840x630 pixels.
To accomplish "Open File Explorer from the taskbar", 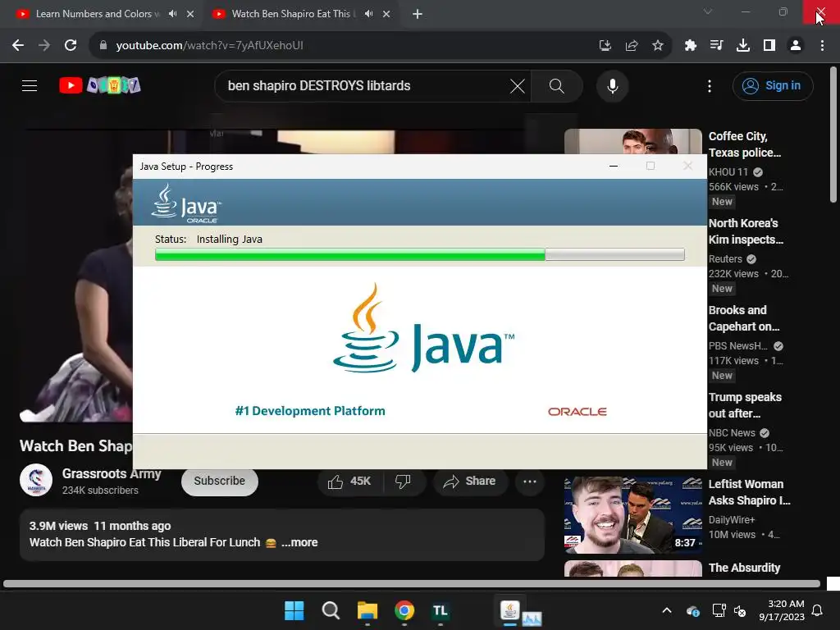I will (x=367, y=610).
